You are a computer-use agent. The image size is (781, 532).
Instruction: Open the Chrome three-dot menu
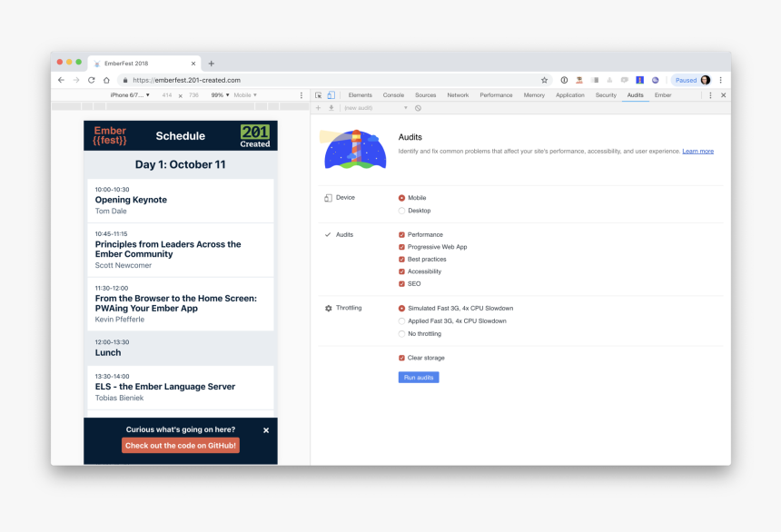(x=720, y=80)
